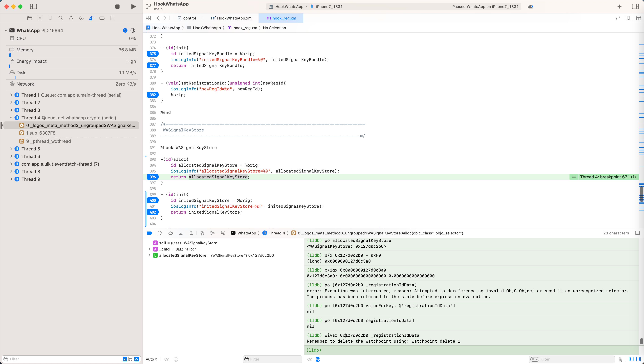The height and width of the screenshot is (364, 644).
Task: Toggle breakpoint on line 402
Action: pos(153,212)
